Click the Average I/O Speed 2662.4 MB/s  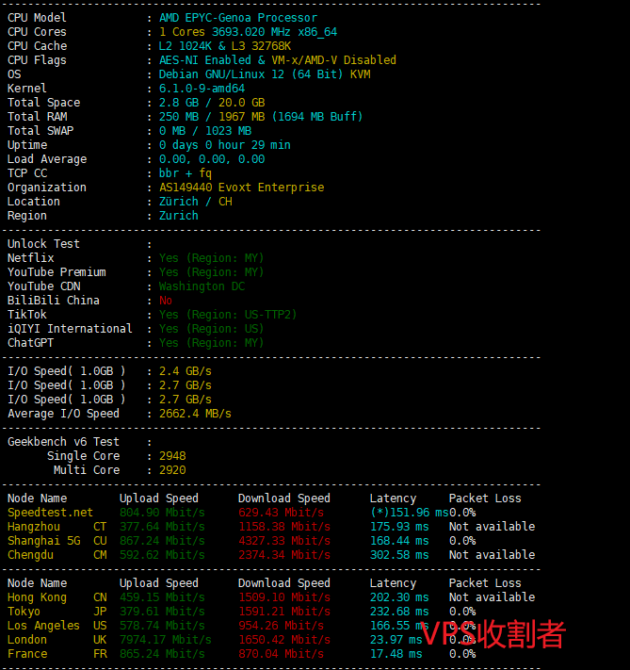[x=195, y=413]
